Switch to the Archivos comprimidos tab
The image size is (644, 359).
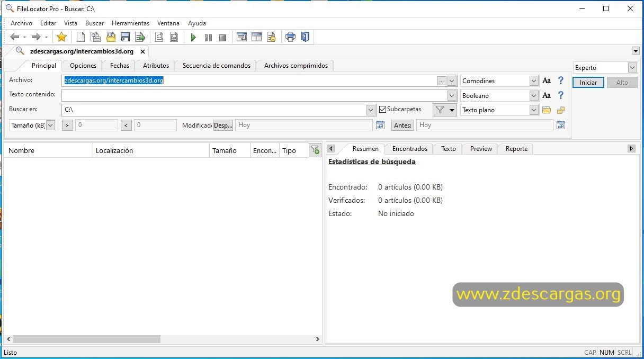pyautogui.click(x=296, y=66)
